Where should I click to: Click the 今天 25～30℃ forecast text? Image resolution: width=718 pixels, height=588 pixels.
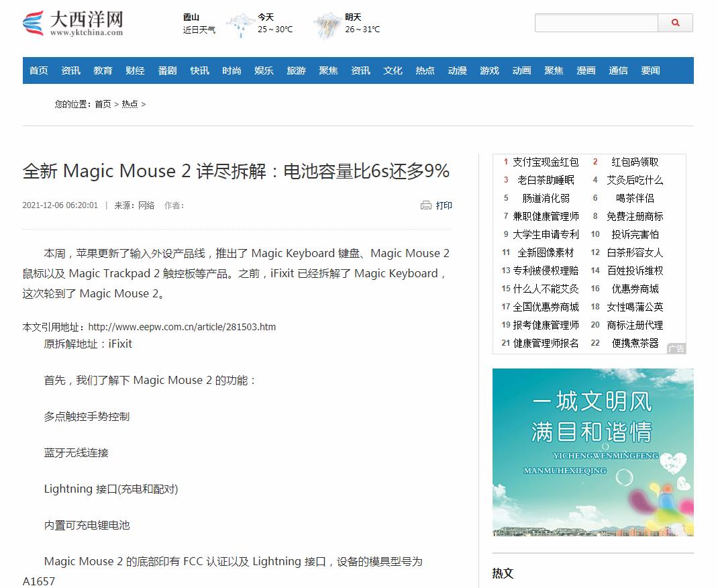tap(274, 23)
